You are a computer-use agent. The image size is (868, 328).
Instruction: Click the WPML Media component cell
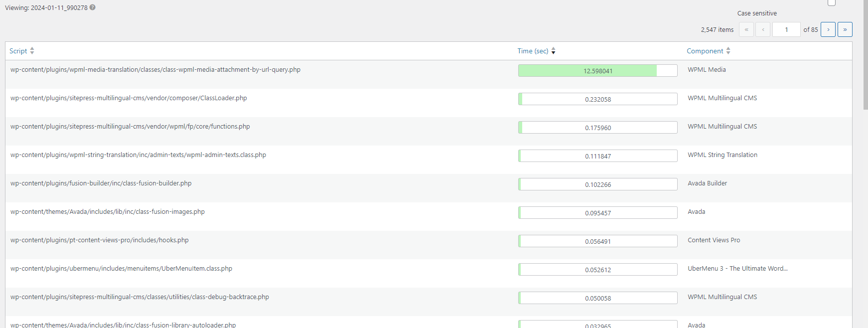click(707, 70)
